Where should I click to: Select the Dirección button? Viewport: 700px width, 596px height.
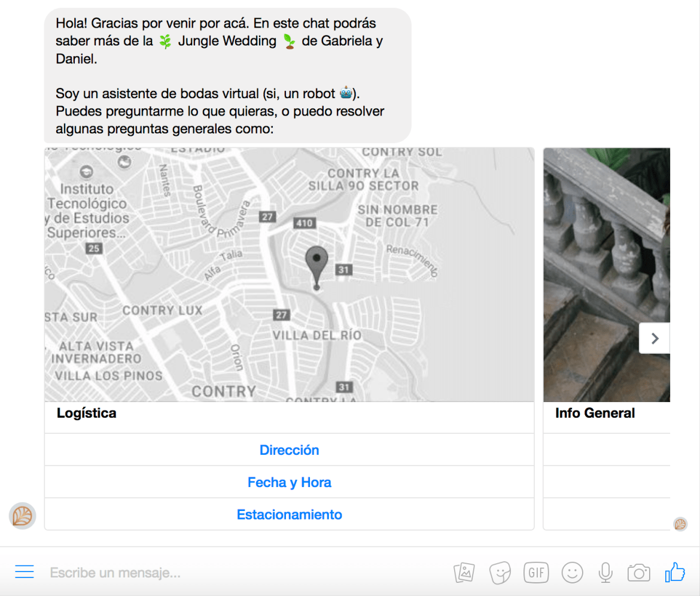click(290, 449)
